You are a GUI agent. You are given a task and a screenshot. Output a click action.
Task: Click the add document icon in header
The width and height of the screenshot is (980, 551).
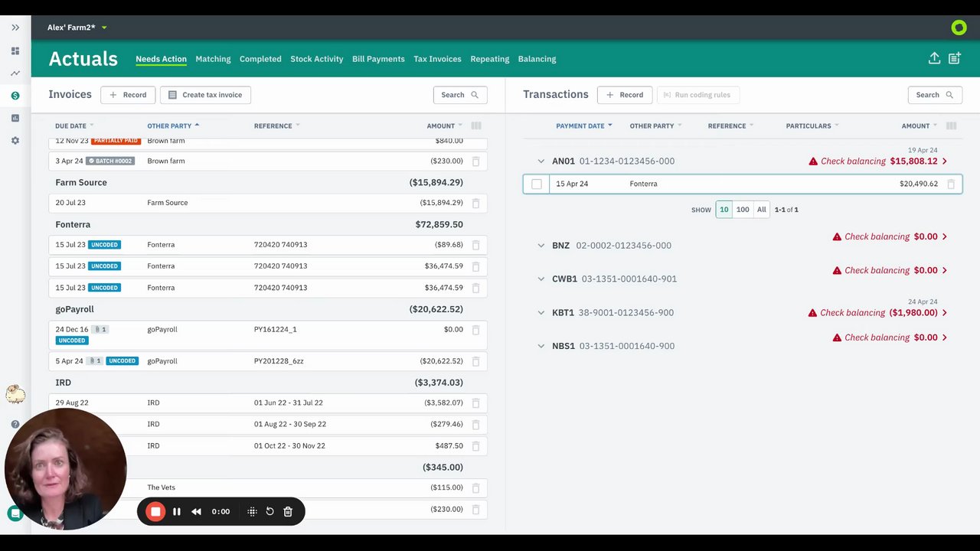coord(955,58)
